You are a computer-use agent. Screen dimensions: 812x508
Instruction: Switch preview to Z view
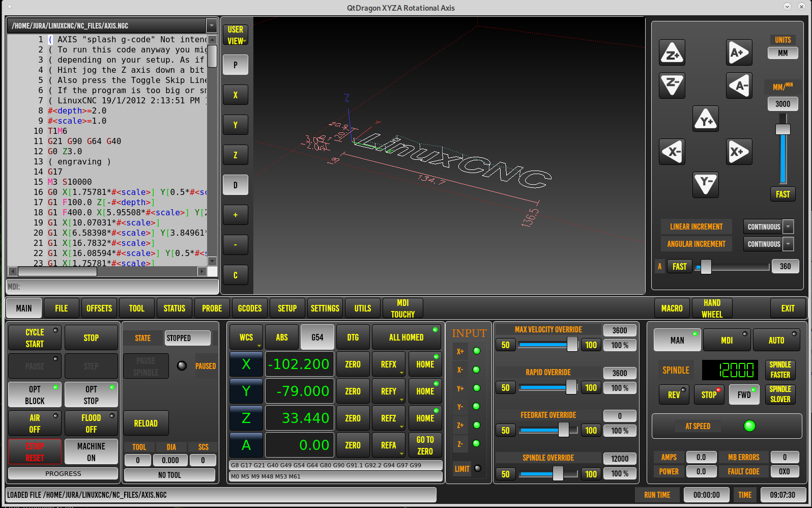coord(235,155)
